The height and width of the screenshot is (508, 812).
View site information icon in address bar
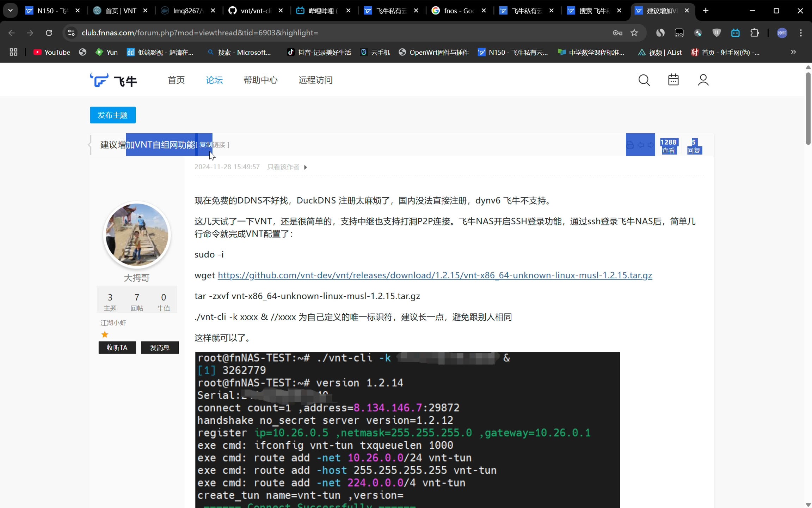(71, 33)
